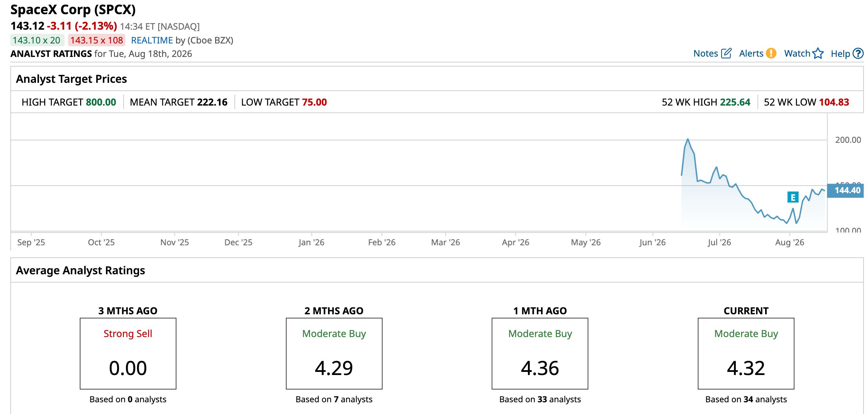This screenshot has height=414, width=868.
Task: Click the 3 MTHS AGO Strong Sell box
Action: (128, 354)
